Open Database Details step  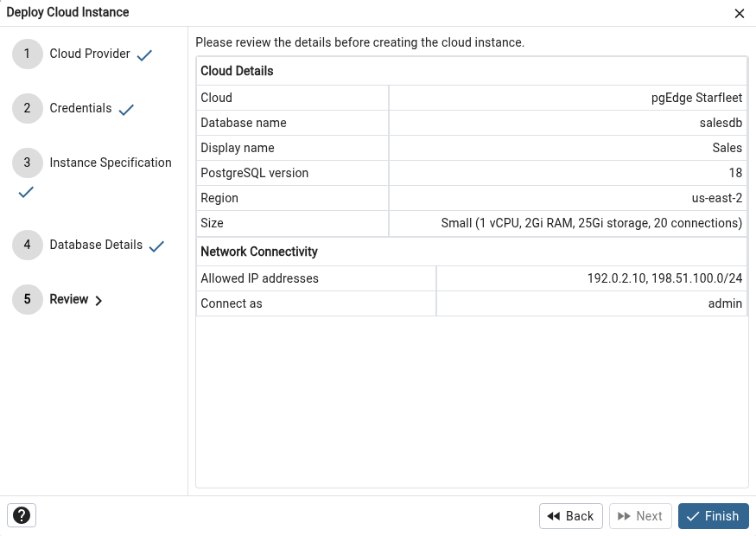96,245
